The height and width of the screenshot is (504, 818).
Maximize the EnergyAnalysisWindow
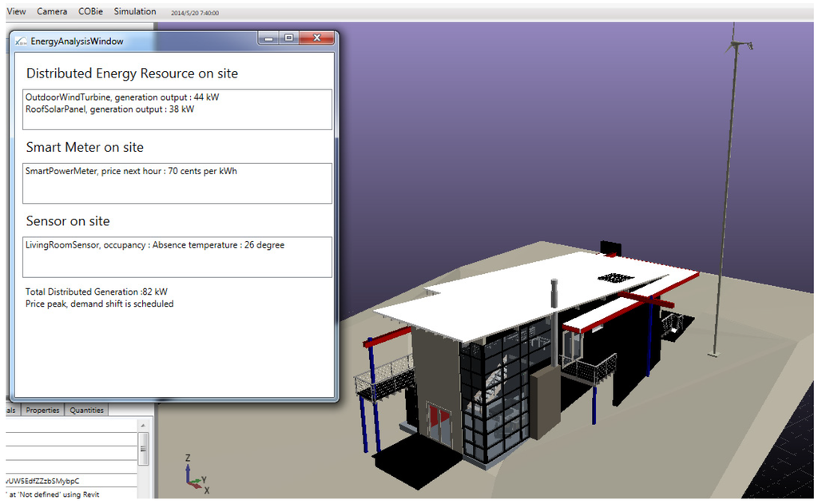tap(288, 38)
